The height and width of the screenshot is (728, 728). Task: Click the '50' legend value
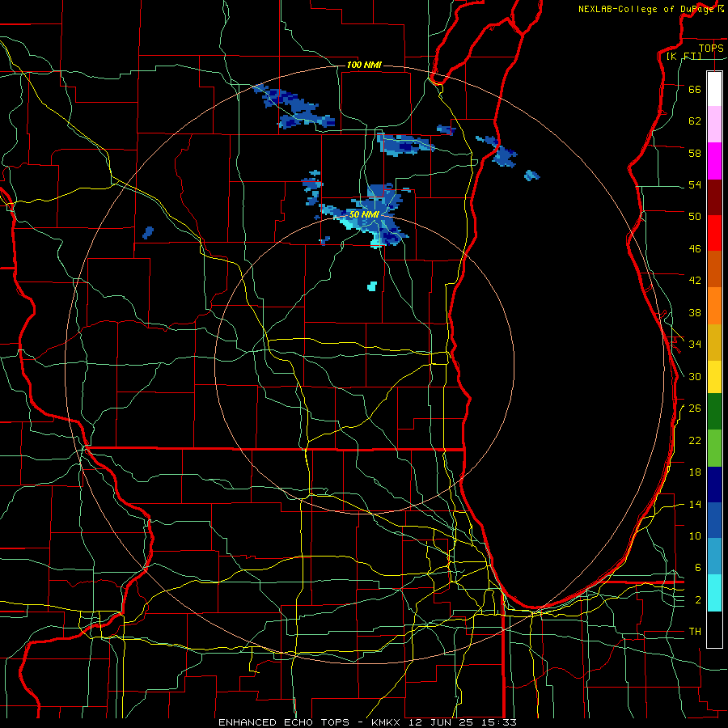(x=695, y=217)
